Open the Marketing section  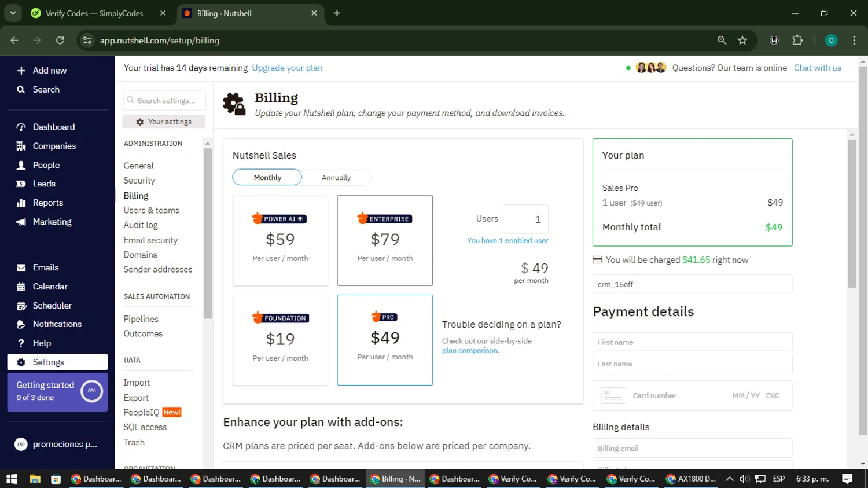pos(52,222)
